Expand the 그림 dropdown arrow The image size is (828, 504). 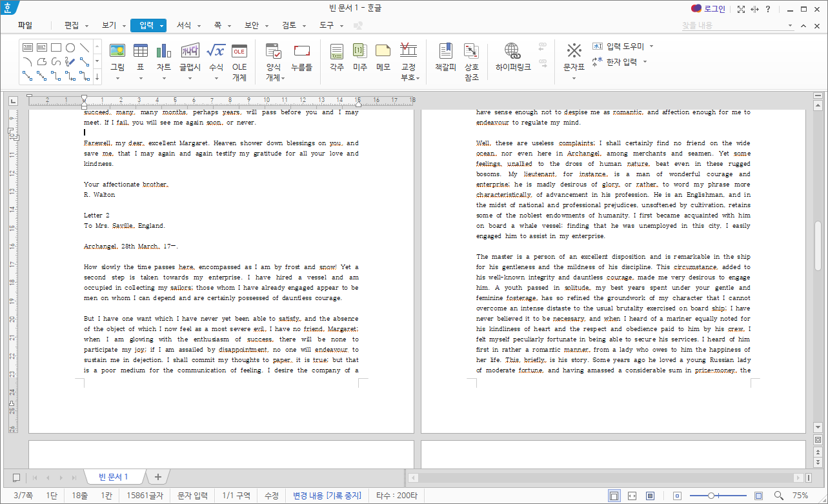(x=117, y=78)
